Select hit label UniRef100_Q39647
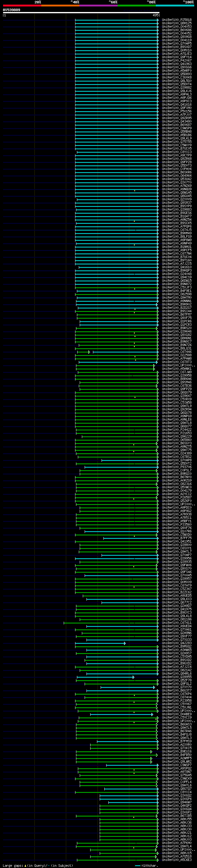 tap(177, 396)
